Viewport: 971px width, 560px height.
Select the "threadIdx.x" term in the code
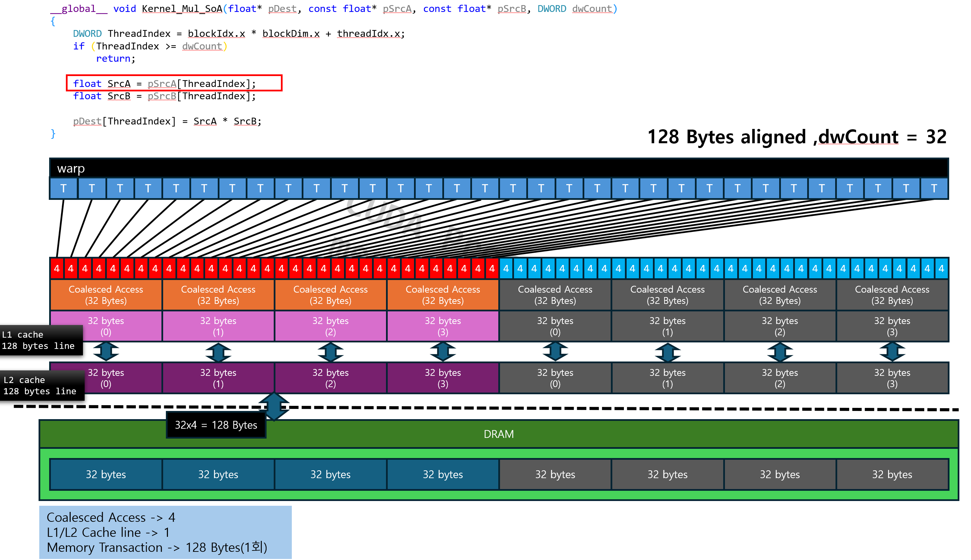point(368,33)
